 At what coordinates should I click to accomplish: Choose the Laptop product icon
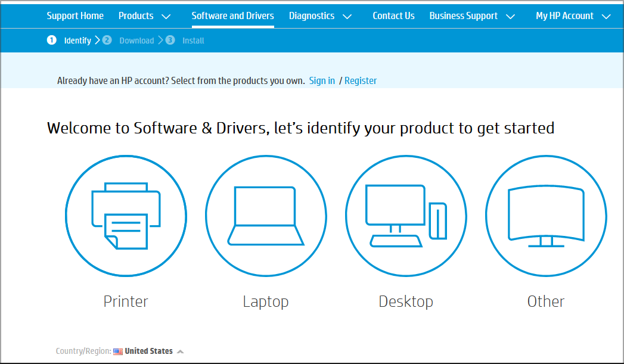point(266,216)
